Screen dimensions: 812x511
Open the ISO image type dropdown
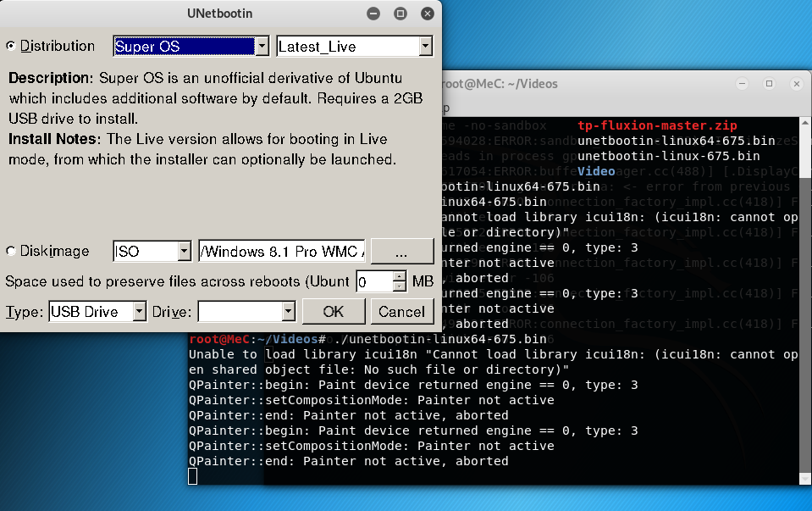point(152,252)
